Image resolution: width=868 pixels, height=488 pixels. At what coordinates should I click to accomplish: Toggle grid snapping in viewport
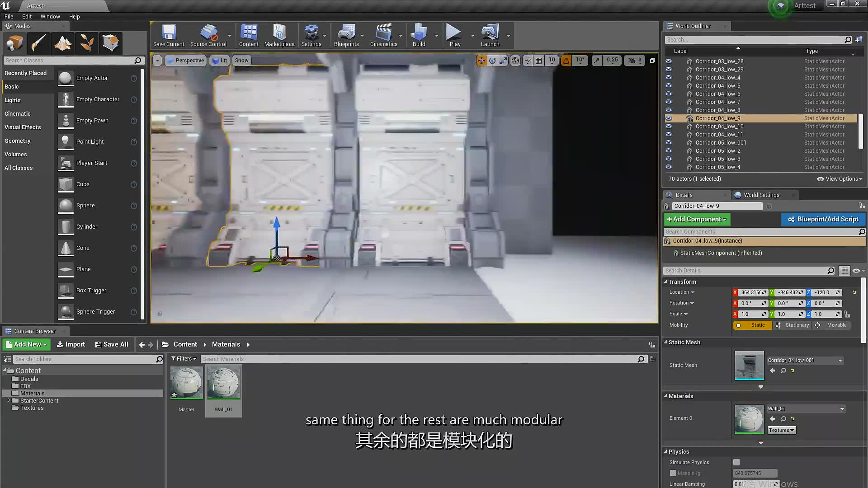click(539, 61)
